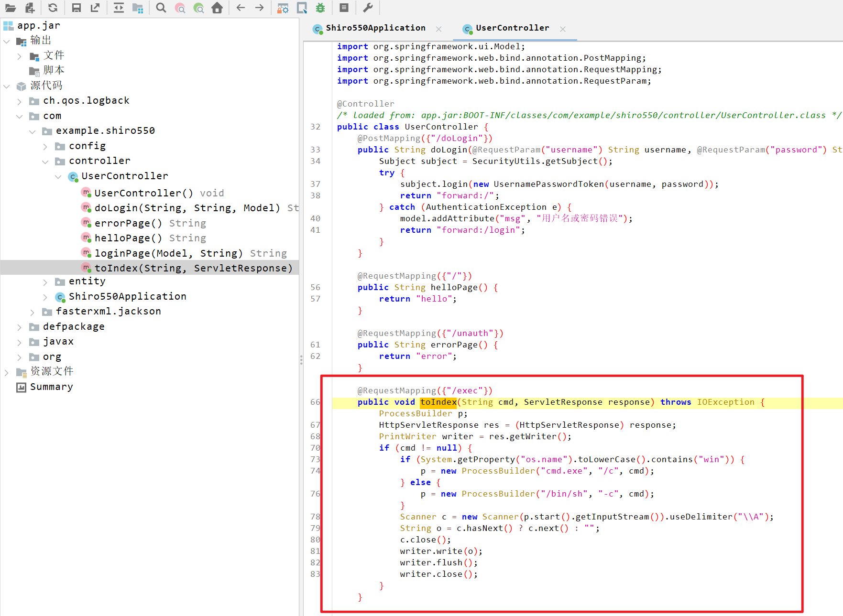Toggle sync with editor icon
This screenshot has height=616, width=843.
click(119, 8)
